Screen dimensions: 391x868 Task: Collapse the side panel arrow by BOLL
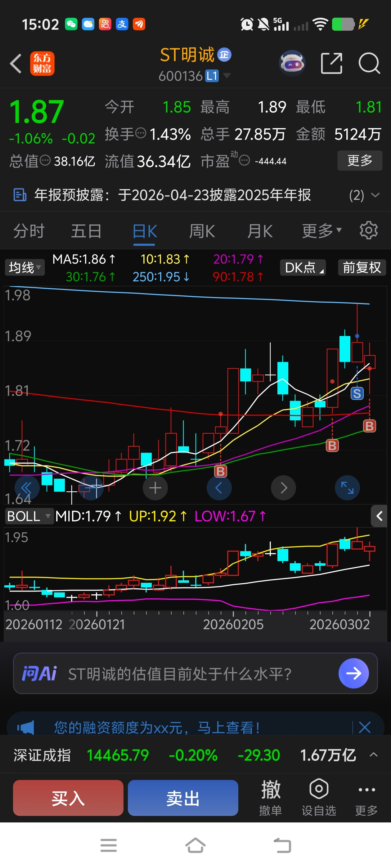(x=379, y=516)
